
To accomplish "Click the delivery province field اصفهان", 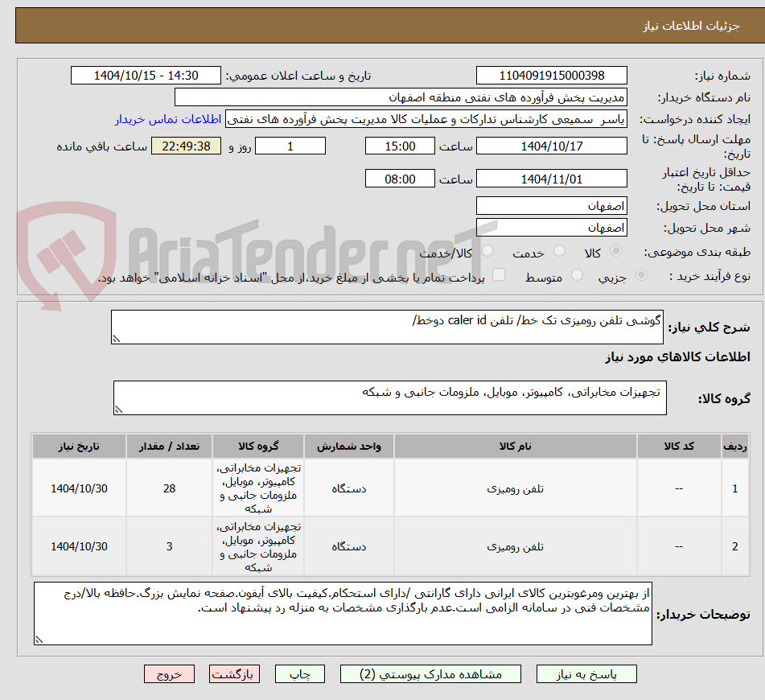I will pos(551,206).
